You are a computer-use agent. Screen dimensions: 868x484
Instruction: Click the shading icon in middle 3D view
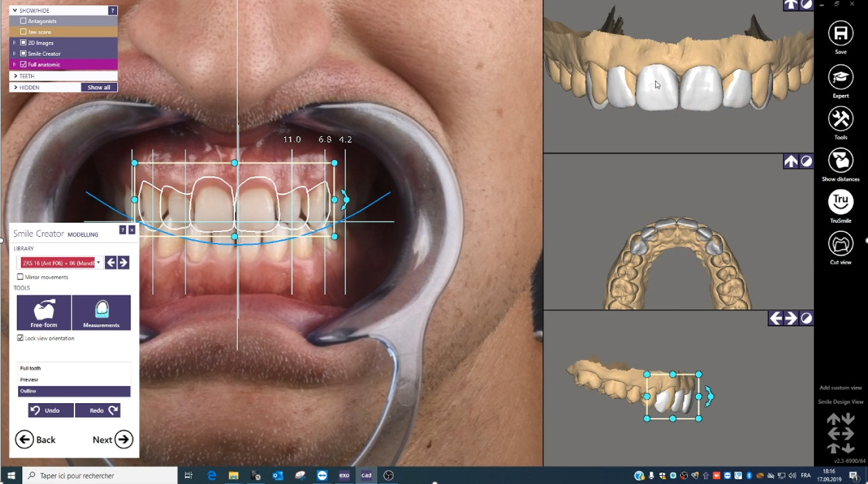click(x=807, y=161)
